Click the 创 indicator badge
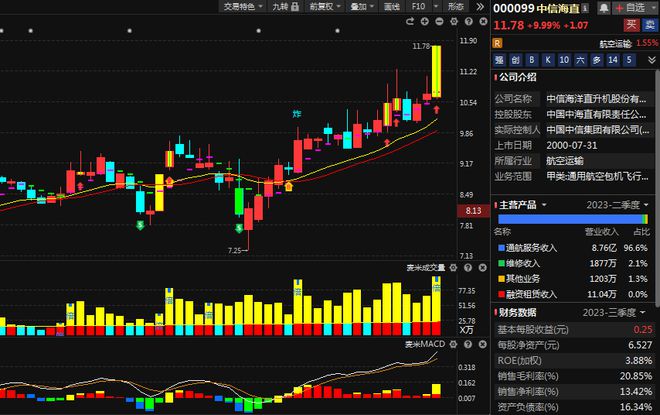Image resolution: width=660 pixels, height=415 pixels. [x=516, y=60]
